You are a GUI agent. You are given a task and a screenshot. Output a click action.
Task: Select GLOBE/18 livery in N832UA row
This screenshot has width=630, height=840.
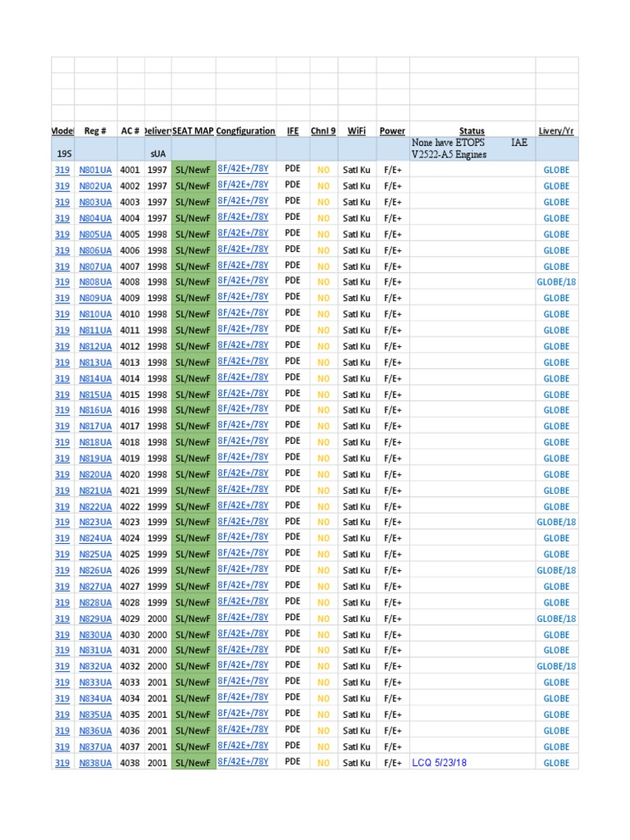(x=556, y=666)
